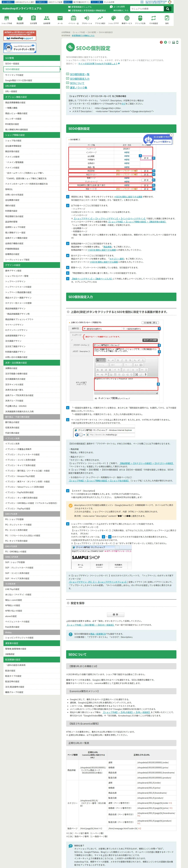This screenshot has width=188, height=868.
Task: Open 新管理画面での機能はこちら link
Action: tap(83, 35)
